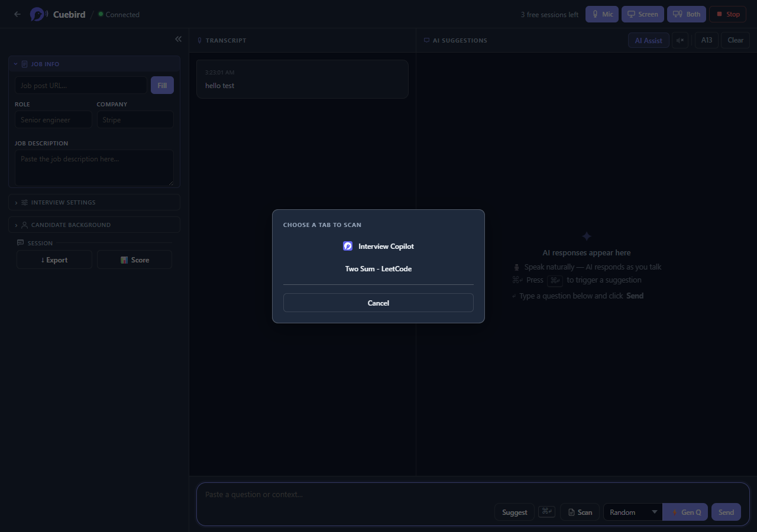Viewport: 757px width, 532px height.
Task: Open the session Score
Action: pyautogui.click(x=135, y=259)
